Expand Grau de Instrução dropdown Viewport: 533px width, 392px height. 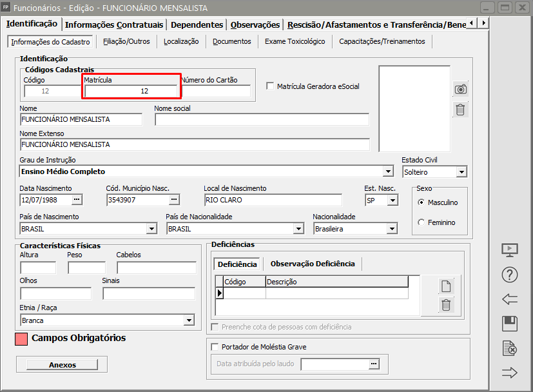[388, 171]
